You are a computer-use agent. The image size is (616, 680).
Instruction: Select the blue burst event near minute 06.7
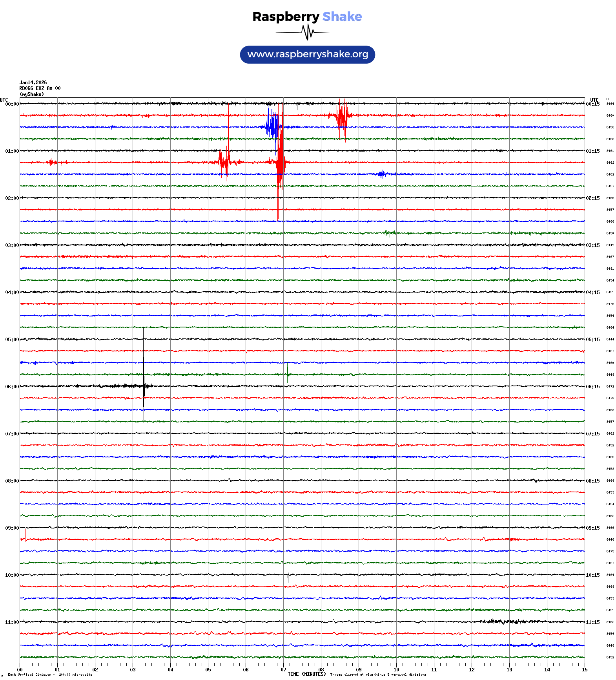pos(273,126)
